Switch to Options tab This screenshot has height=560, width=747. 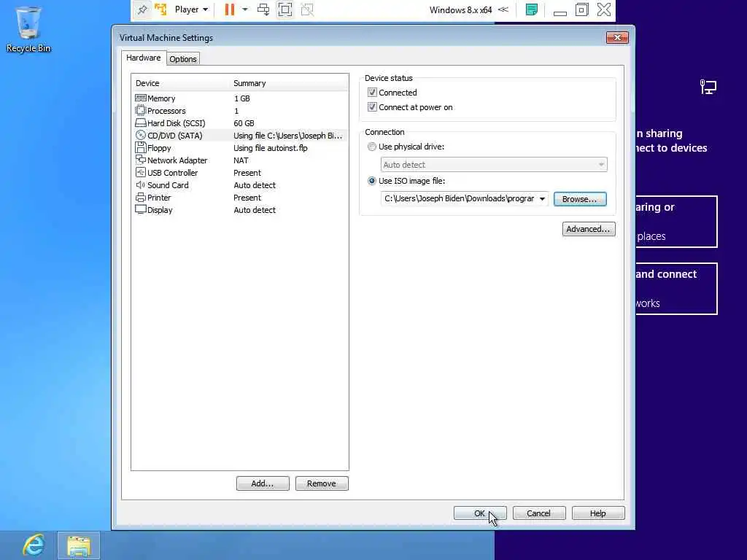click(183, 59)
